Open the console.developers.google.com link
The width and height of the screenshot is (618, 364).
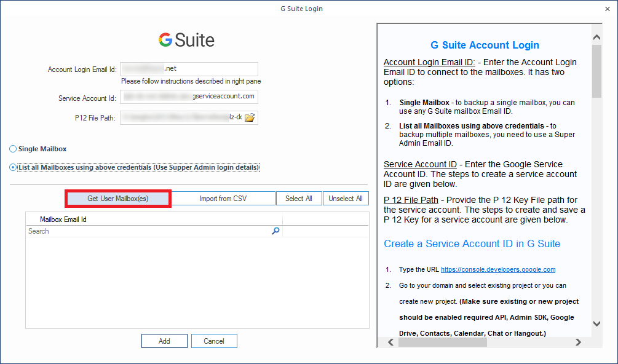(x=498, y=269)
